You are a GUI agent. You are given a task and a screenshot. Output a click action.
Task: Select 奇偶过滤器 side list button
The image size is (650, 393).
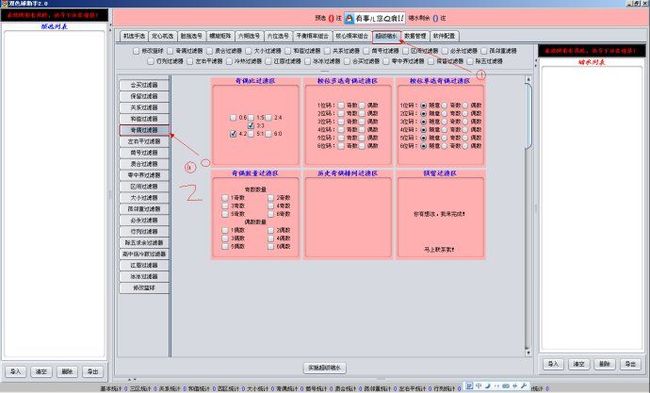(144, 130)
